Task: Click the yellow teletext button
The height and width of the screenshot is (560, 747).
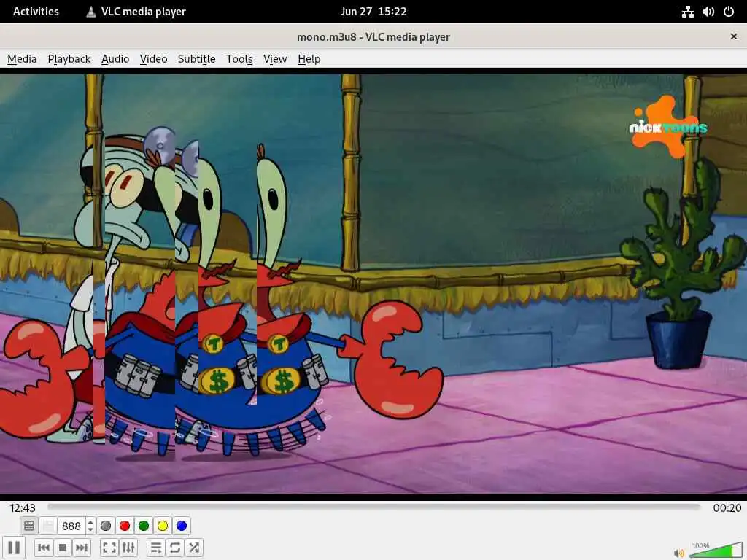Action: pyautogui.click(x=163, y=526)
